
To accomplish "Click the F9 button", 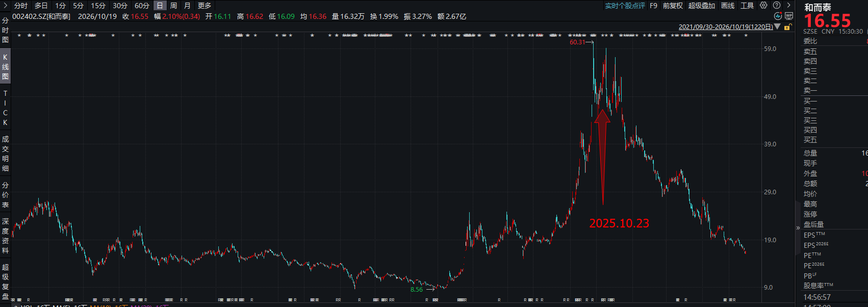I will click(x=653, y=6).
